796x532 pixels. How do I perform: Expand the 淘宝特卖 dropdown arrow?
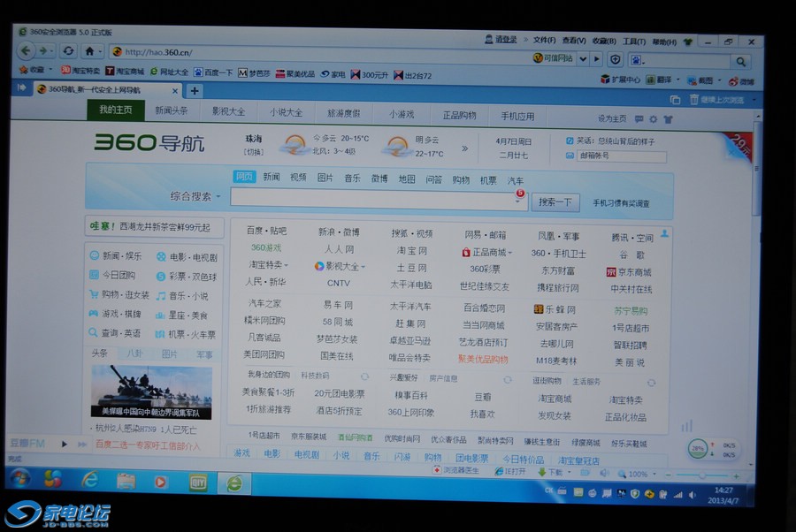click(288, 265)
